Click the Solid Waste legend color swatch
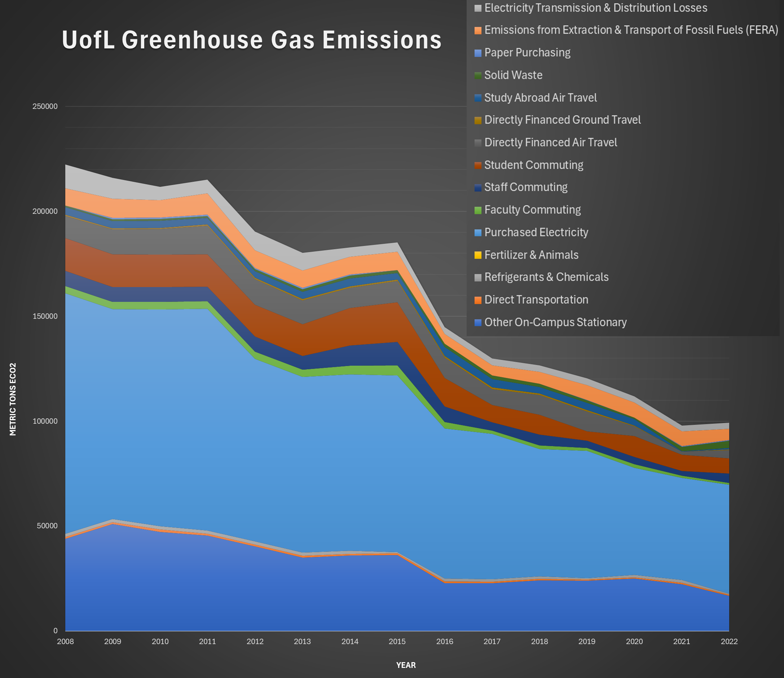This screenshot has width=784, height=678. (x=478, y=76)
